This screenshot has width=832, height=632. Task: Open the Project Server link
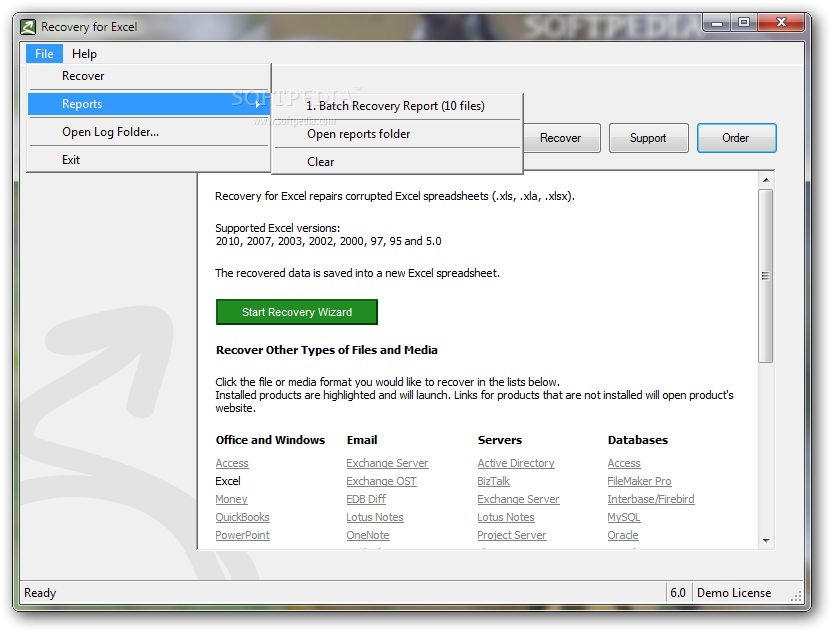(512, 535)
